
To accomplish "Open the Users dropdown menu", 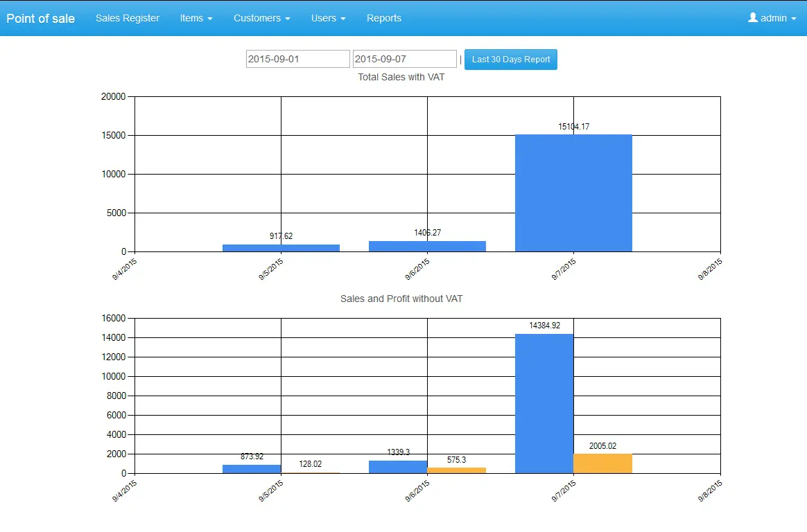I will click(x=329, y=18).
